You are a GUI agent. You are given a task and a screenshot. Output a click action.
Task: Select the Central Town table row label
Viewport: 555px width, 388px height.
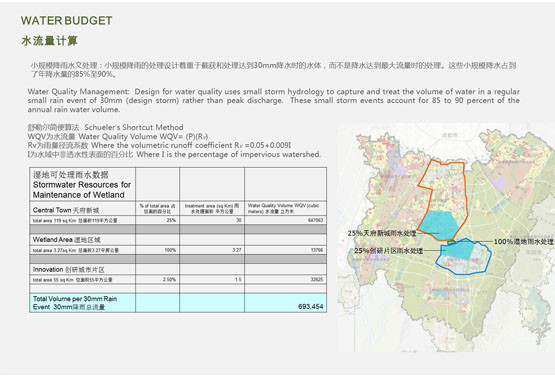(66, 210)
